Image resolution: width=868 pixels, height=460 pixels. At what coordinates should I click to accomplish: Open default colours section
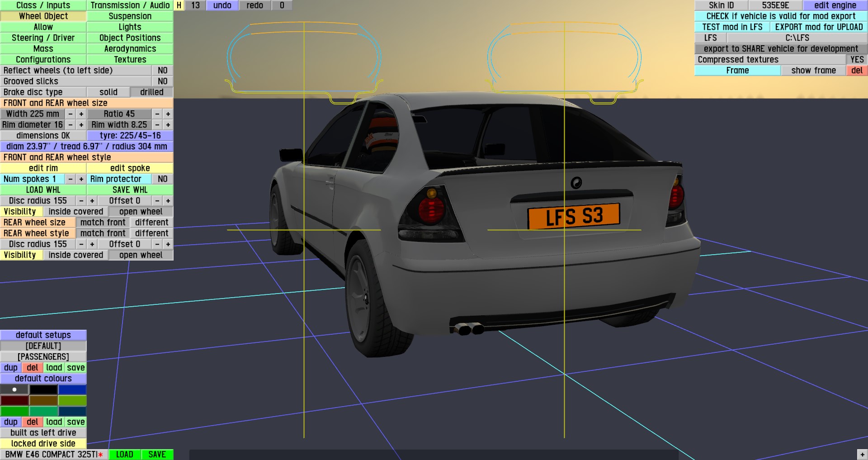[x=43, y=379]
